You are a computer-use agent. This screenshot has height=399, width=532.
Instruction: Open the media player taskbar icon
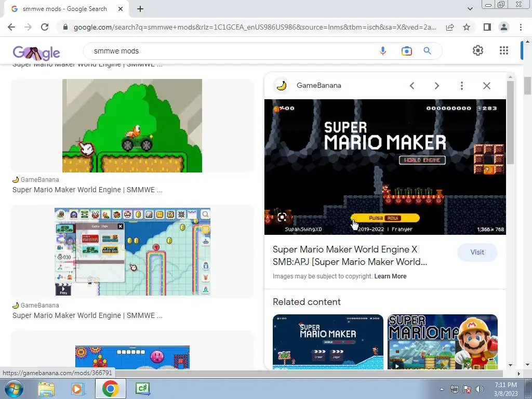click(77, 389)
